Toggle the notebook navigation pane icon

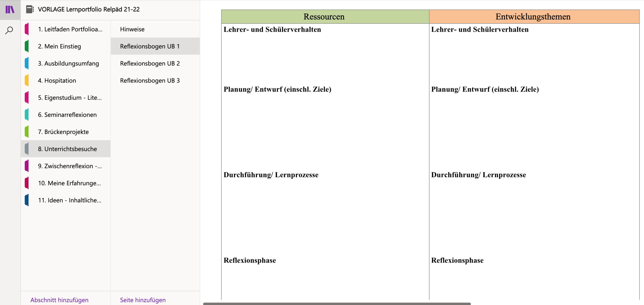pyautogui.click(x=10, y=10)
